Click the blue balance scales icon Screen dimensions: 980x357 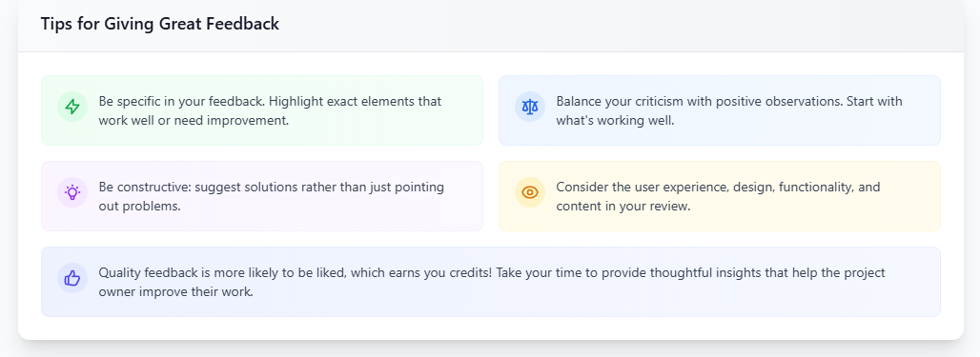(x=530, y=107)
